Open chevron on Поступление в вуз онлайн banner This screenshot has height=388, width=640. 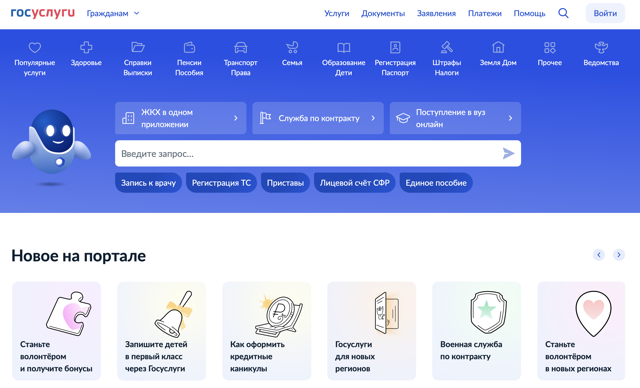[x=510, y=118]
